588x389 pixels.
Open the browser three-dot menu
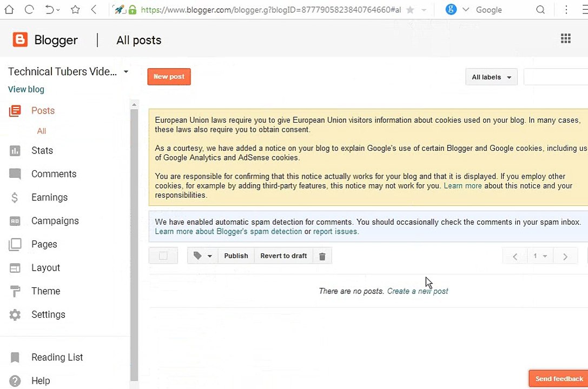coord(566,10)
